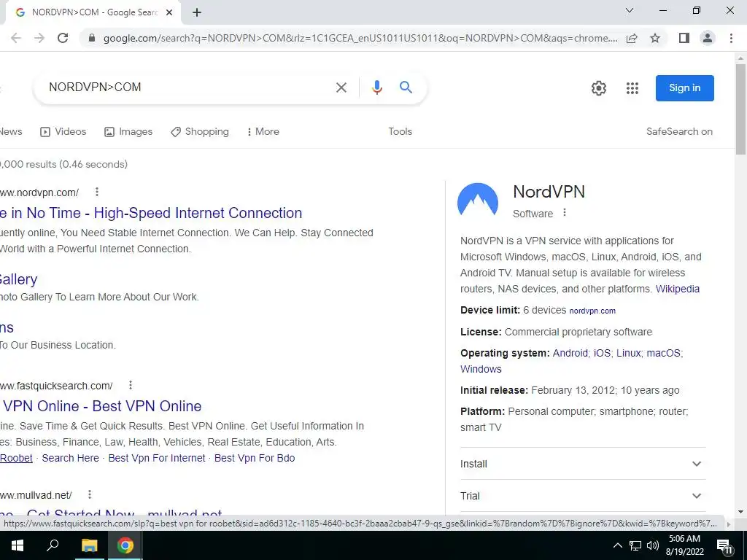Click Best Vpn For Bdo sitelink
Screen dimensions: 747x560
(x=255, y=458)
